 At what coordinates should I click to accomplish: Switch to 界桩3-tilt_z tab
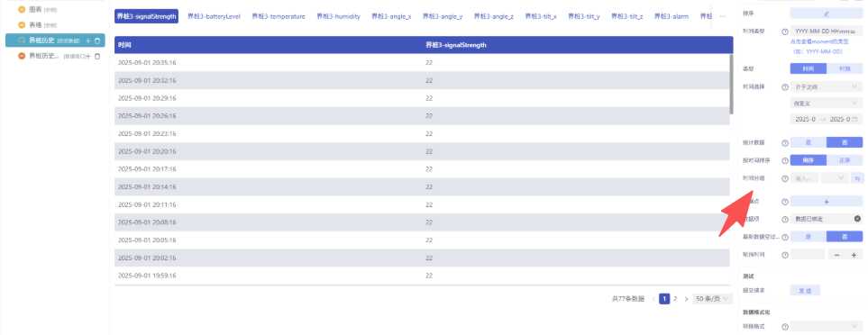point(627,16)
